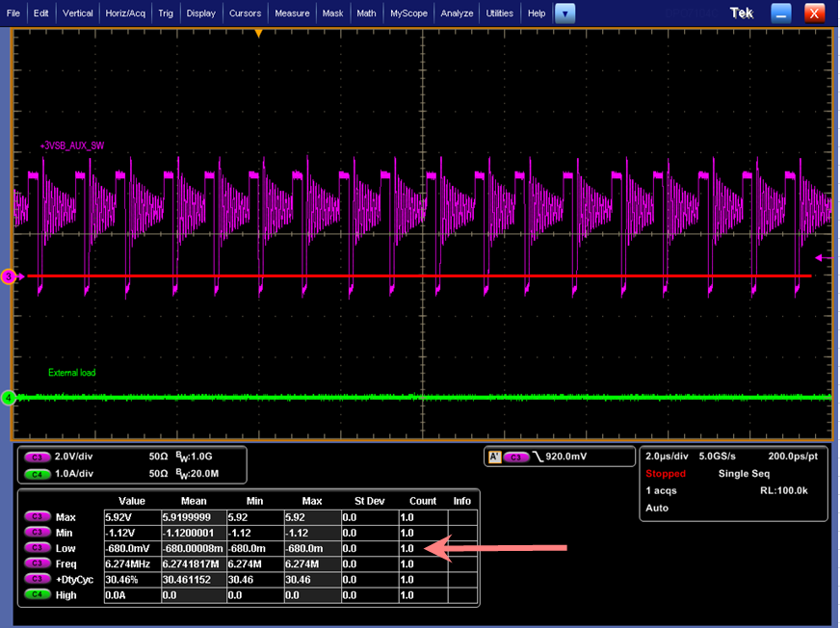Click the channel 3 ground reference marker

click(8, 276)
